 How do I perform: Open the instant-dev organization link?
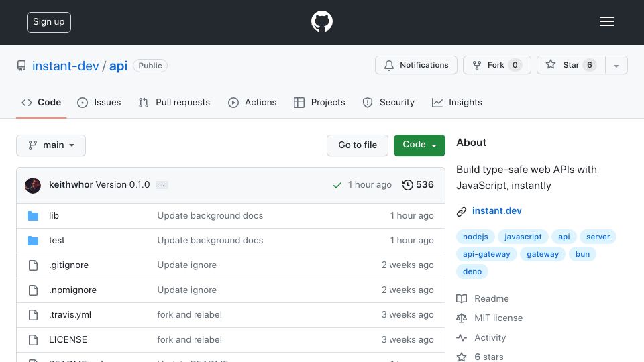65,66
